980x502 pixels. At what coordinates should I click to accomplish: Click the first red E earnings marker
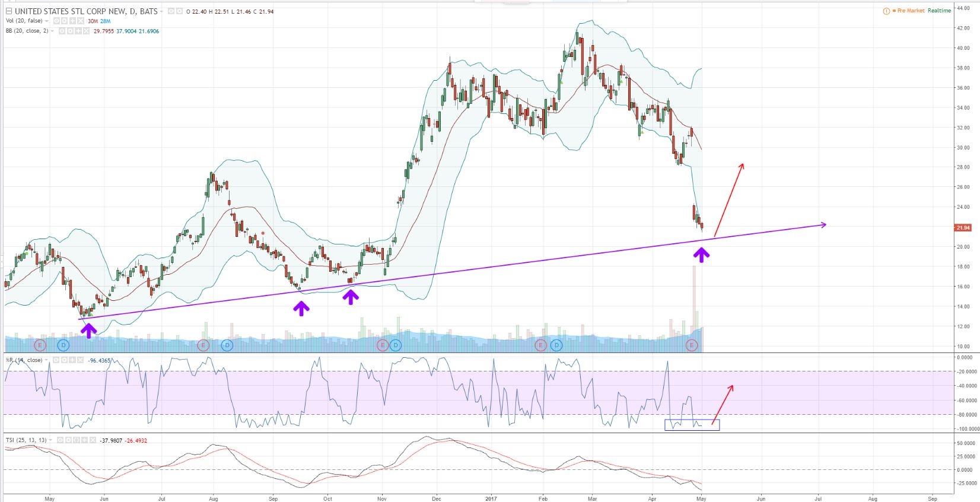tap(40, 345)
